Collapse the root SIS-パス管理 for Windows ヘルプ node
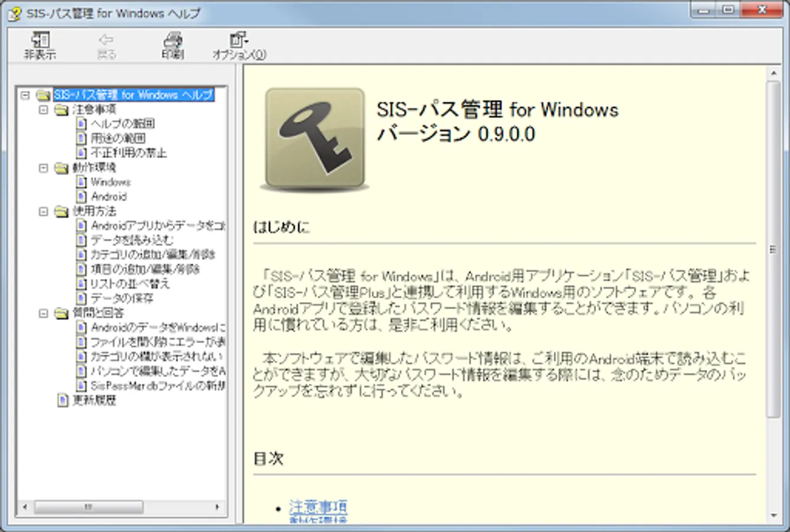790x532 pixels. click(x=25, y=95)
